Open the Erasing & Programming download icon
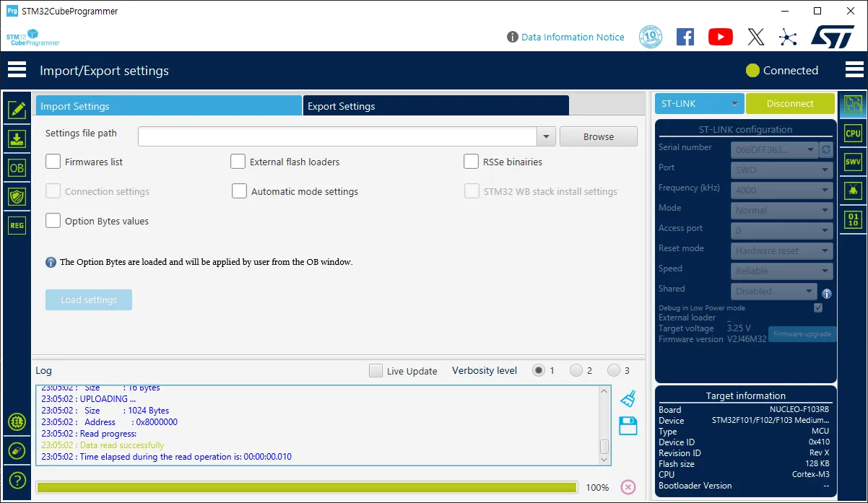The width and height of the screenshot is (868, 503). pyautogui.click(x=17, y=139)
